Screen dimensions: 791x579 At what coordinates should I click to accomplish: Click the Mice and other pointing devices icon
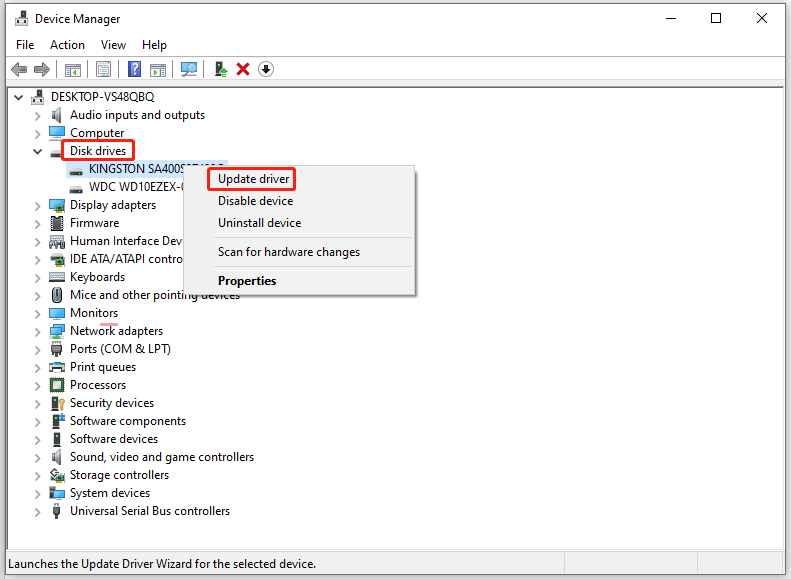pyautogui.click(x=57, y=295)
